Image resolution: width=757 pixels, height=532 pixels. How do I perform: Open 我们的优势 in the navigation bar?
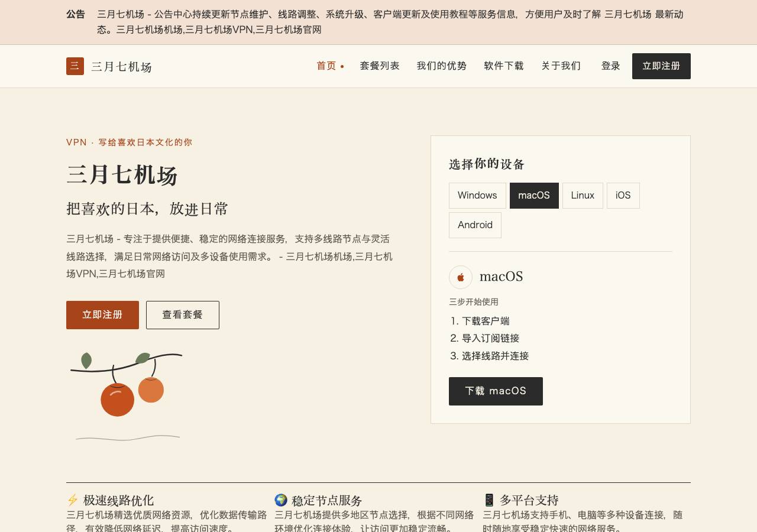coord(442,66)
